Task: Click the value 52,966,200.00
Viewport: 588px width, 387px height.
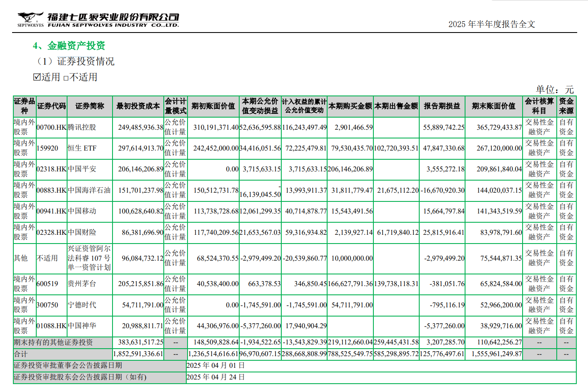Action: point(501,305)
